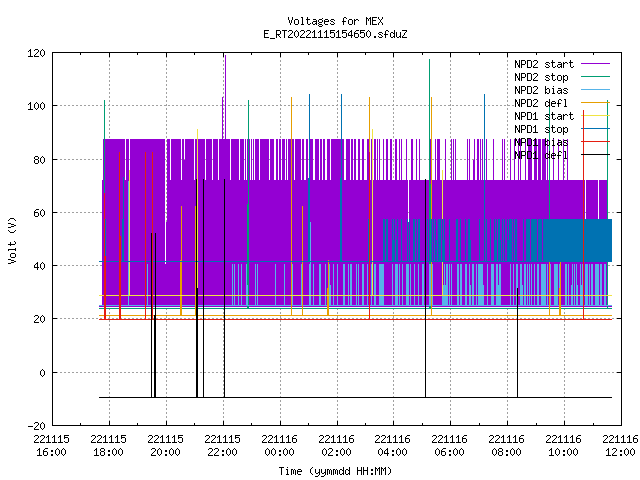640x480 pixels.
Task: Click the 40 y-axis tick value
Action: (x=39, y=266)
